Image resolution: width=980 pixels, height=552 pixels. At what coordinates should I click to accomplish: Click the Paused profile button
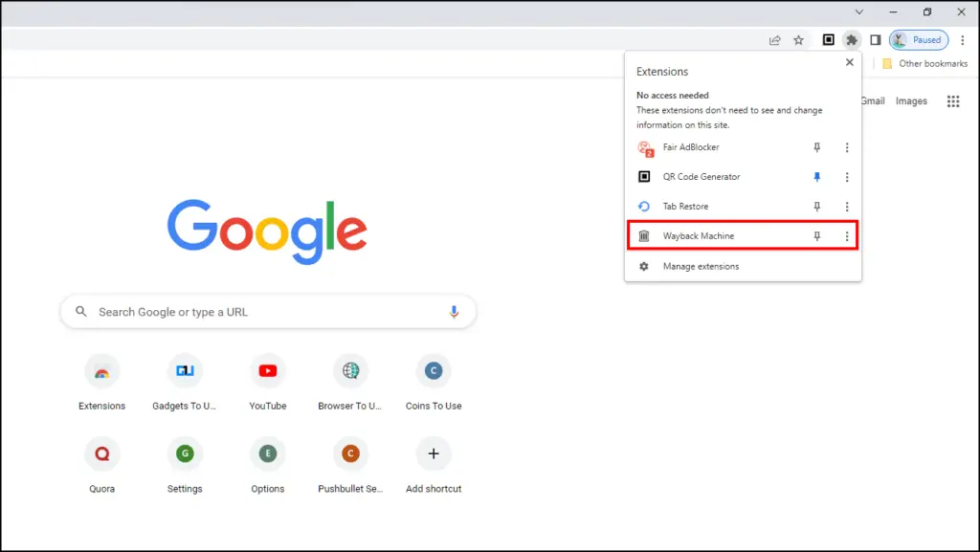tap(919, 40)
